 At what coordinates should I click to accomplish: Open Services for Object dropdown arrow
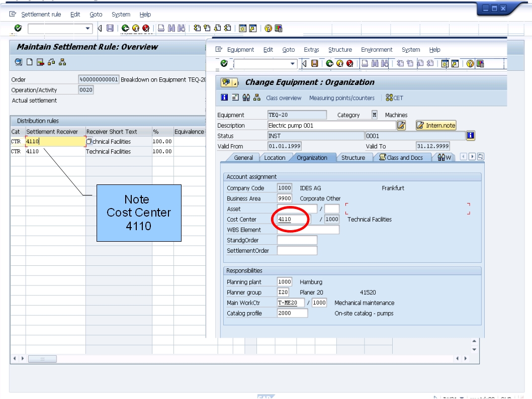[234, 82]
